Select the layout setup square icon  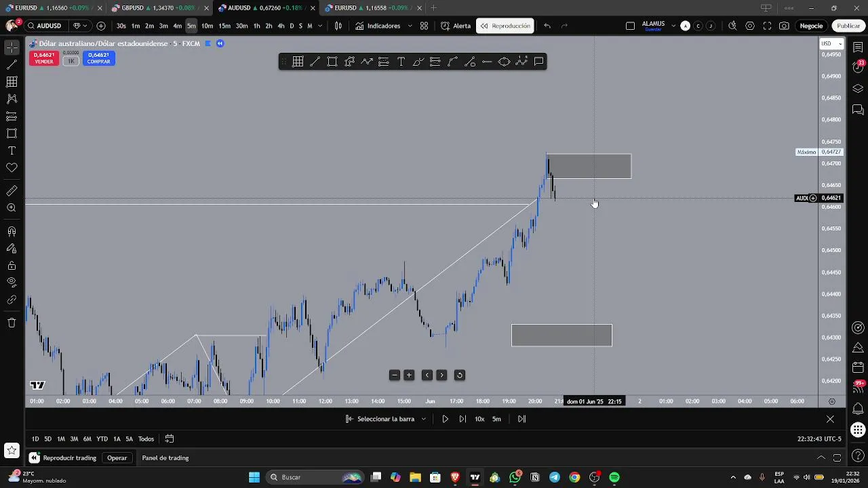pyautogui.click(x=630, y=26)
